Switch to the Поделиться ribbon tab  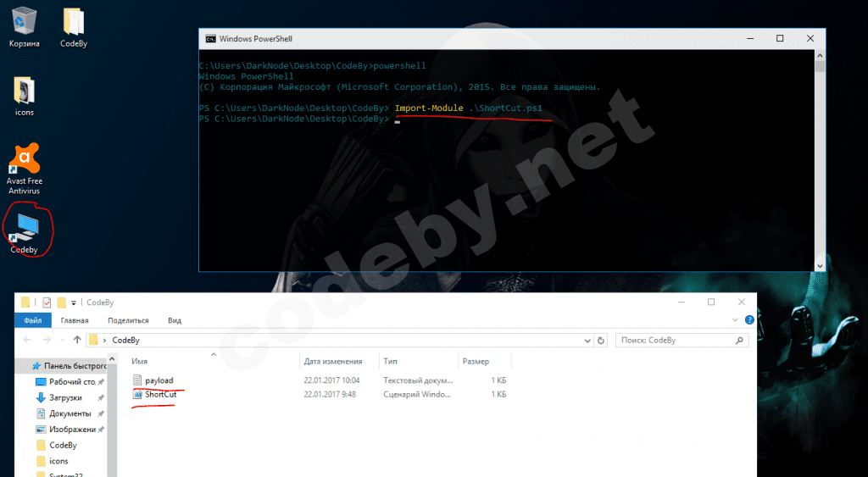[x=129, y=320]
